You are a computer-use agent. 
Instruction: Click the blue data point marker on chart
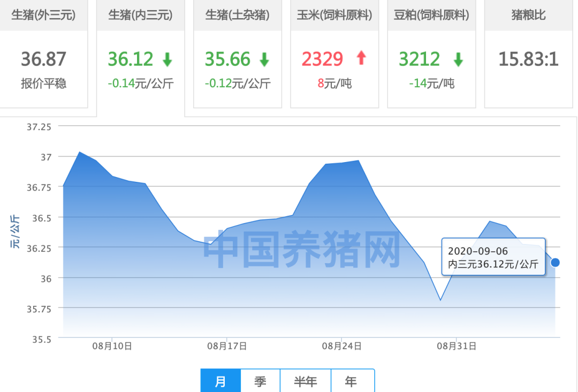pos(555,263)
